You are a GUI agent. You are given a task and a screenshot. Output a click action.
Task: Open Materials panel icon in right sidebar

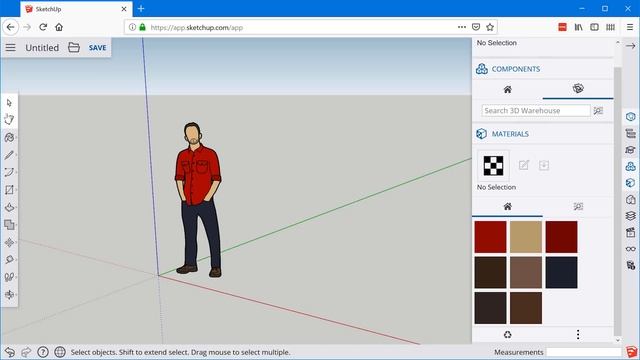click(631, 182)
